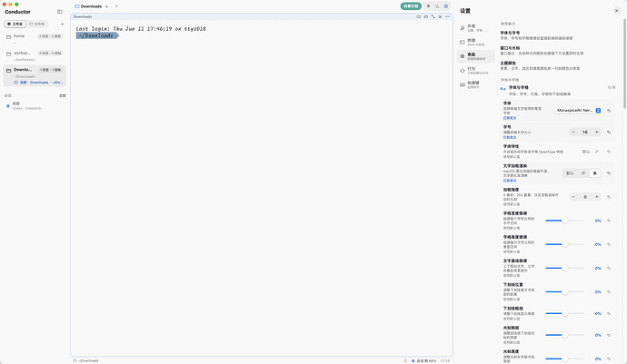This screenshot has height=364, width=627.
Task: Switch sidebar to 工作区 view
Action: click(15, 24)
